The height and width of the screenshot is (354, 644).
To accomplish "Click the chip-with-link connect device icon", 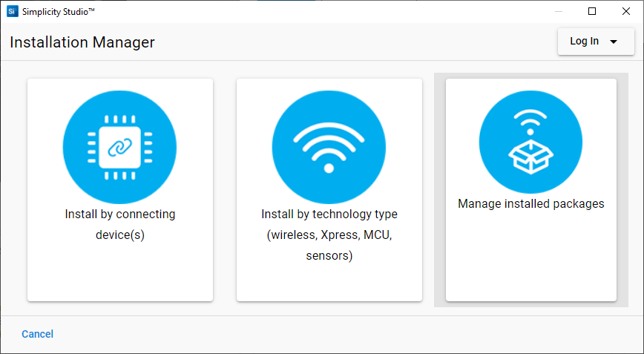I will pyautogui.click(x=119, y=148).
